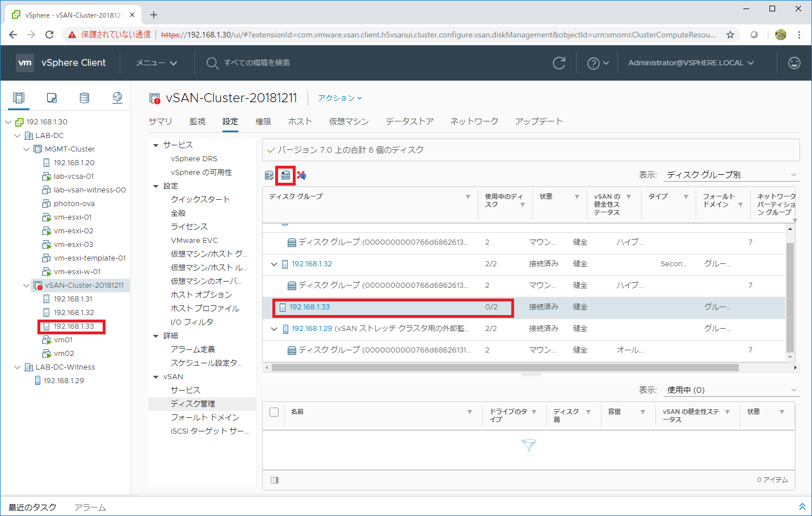This screenshot has height=516, width=812.
Task: Collapse the vSAN-Cluster-20181211 tree node
Action: click(x=27, y=286)
